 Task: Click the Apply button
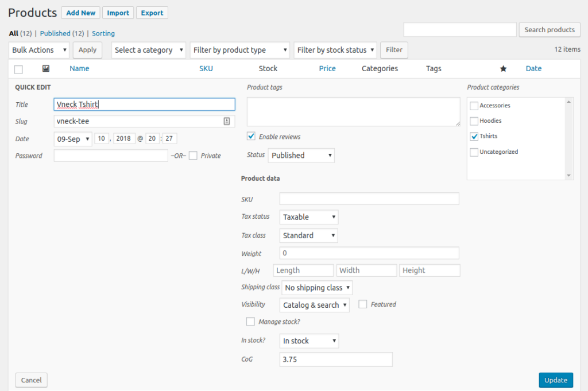click(x=87, y=50)
